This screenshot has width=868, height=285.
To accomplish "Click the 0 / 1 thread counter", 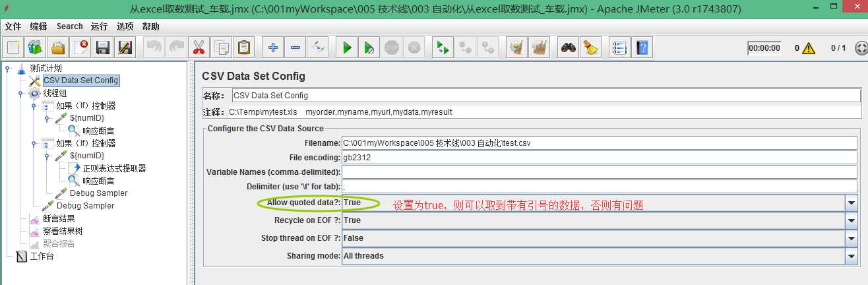I will [838, 48].
